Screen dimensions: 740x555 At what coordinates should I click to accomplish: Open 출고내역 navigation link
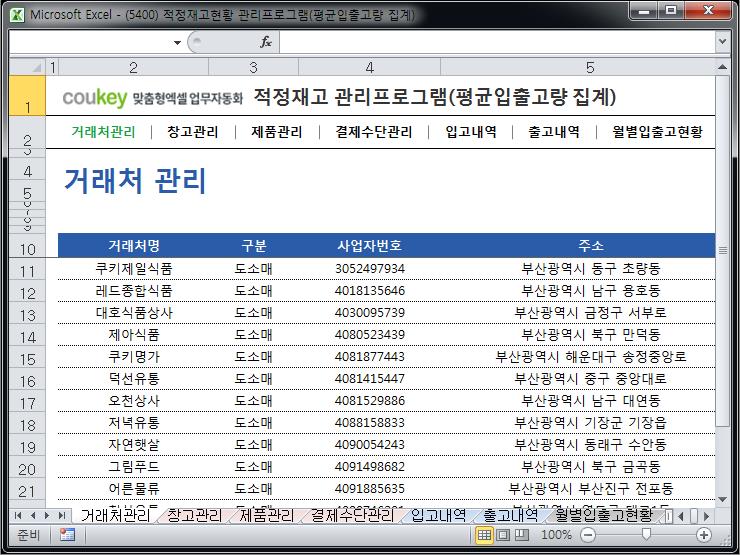click(554, 132)
